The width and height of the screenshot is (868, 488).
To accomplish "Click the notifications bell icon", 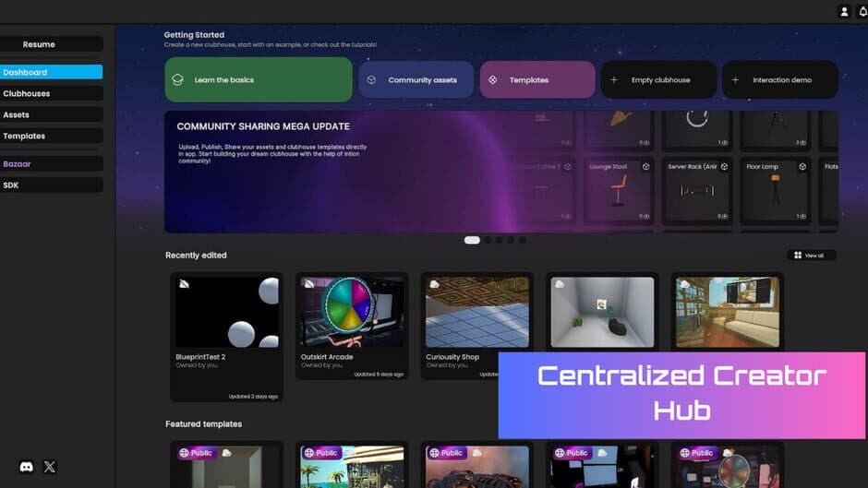I will point(863,12).
